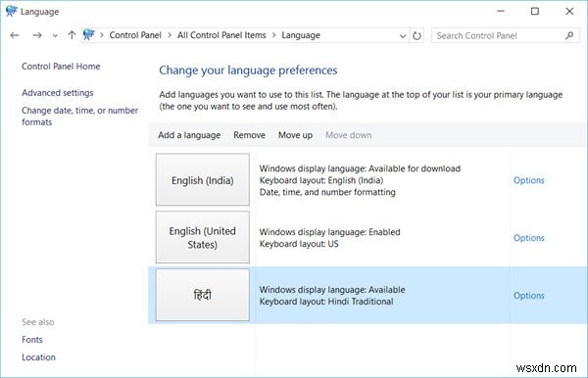Open Fonts under See also
This screenshot has width=588, height=378.
pyautogui.click(x=32, y=340)
